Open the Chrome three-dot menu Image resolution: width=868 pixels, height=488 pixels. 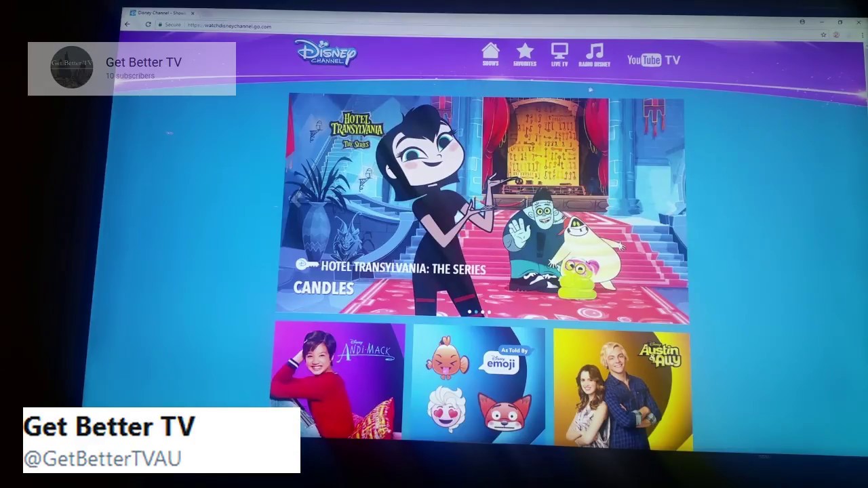coord(863,35)
